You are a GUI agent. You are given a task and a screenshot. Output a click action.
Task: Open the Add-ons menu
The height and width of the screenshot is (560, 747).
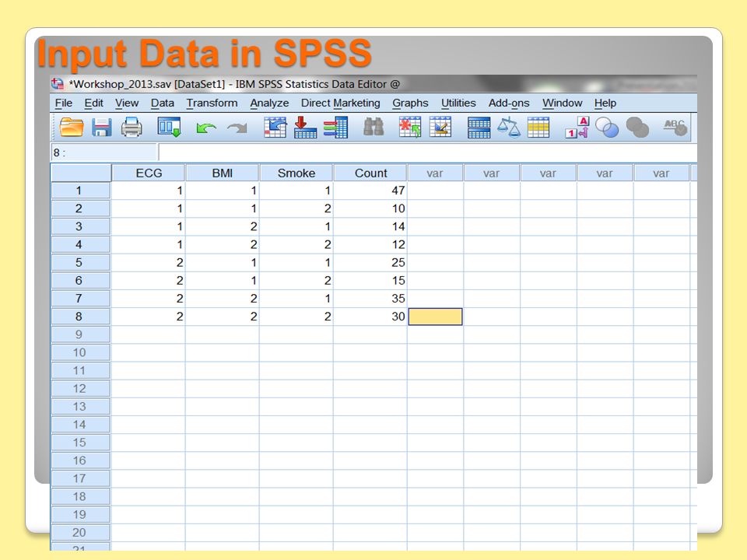pos(509,103)
